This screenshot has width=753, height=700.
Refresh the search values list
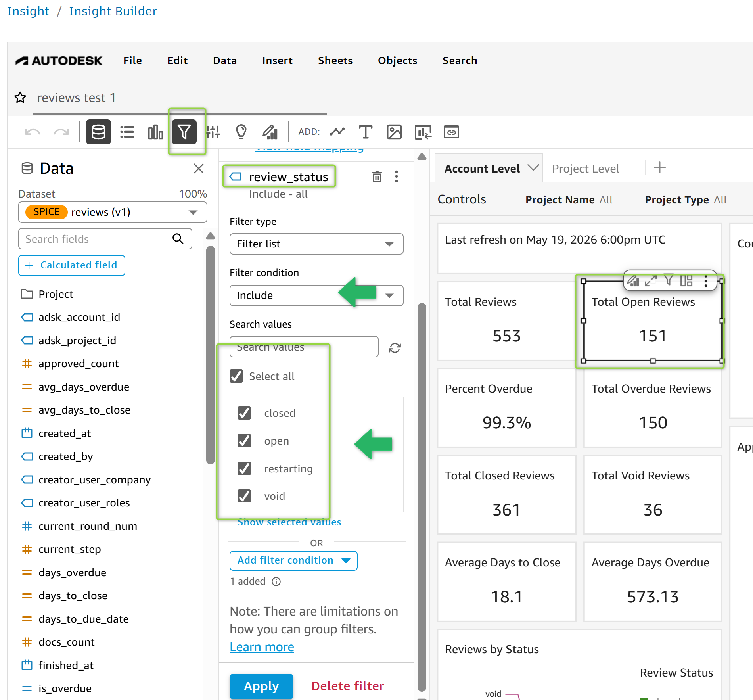click(395, 348)
